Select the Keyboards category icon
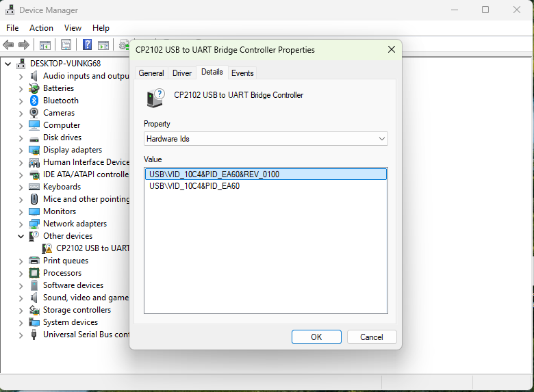The width and height of the screenshot is (534, 392). point(34,187)
